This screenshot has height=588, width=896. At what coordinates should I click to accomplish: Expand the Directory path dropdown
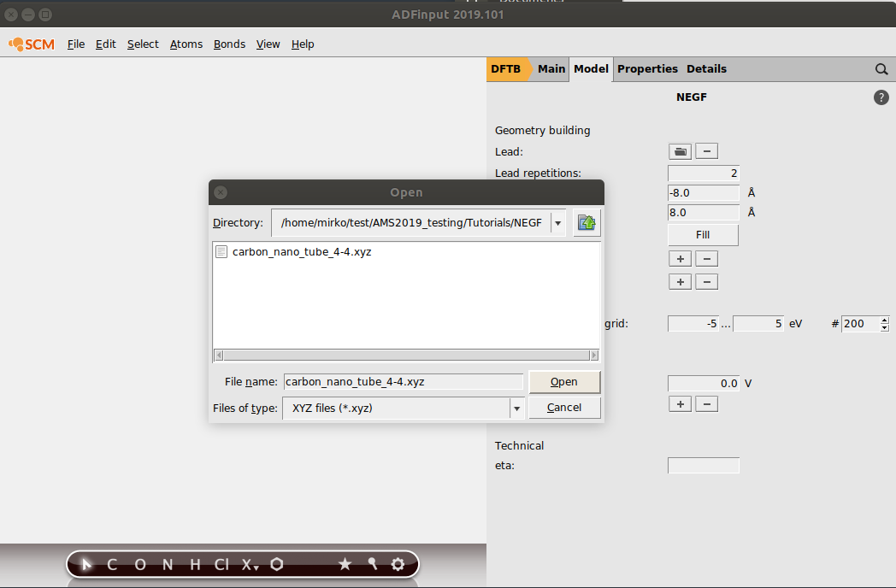[557, 223]
